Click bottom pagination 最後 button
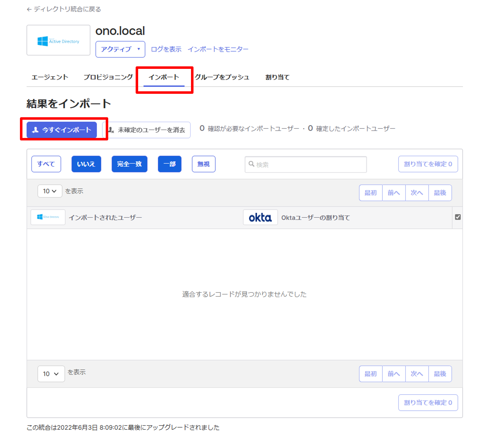This screenshot has height=448, width=486. tap(440, 374)
